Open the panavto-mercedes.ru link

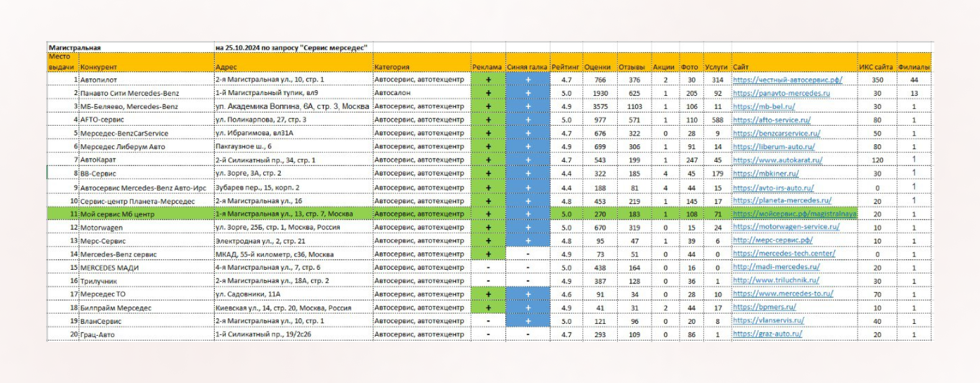781,93
